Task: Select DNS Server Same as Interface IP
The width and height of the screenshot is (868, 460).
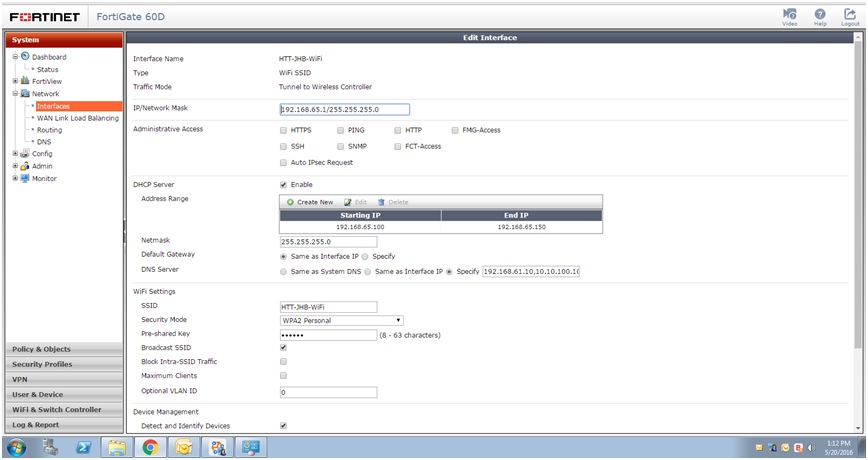Action: pyautogui.click(x=368, y=271)
